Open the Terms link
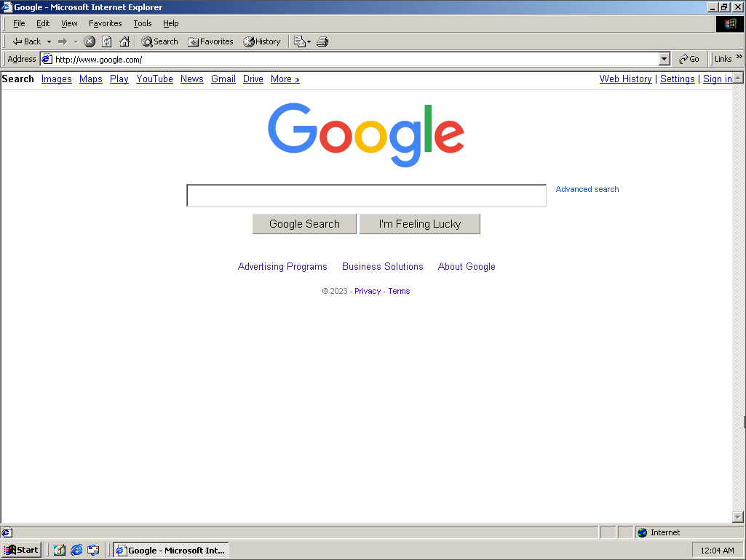Image resolution: width=746 pixels, height=560 pixels. tap(399, 291)
